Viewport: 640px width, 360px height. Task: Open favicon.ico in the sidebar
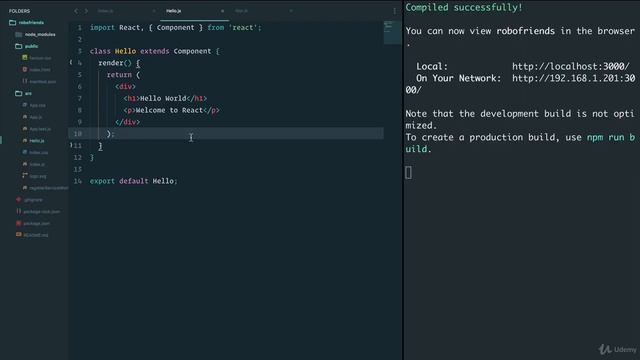click(40, 58)
